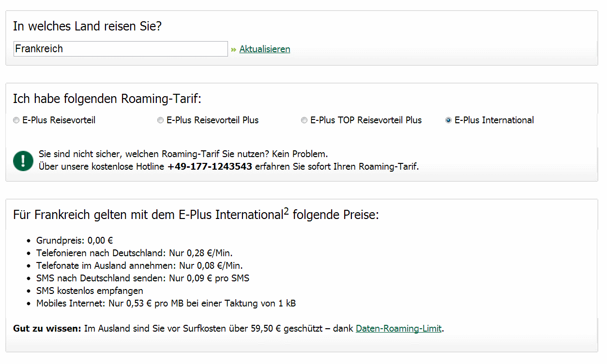Click the heading 'In welches Land reisen Sie?'

pyautogui.click(x=88, y=26)
